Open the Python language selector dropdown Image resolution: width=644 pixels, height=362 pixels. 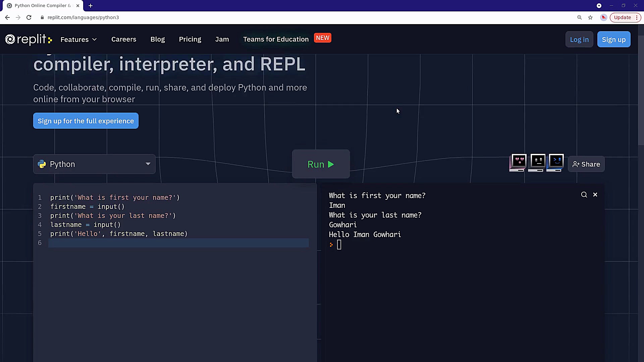pos(94,164)
